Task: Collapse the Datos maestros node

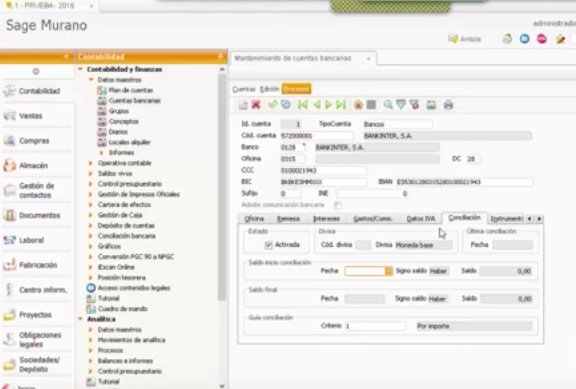Action: pyautogui.click(x=91, y=79)
